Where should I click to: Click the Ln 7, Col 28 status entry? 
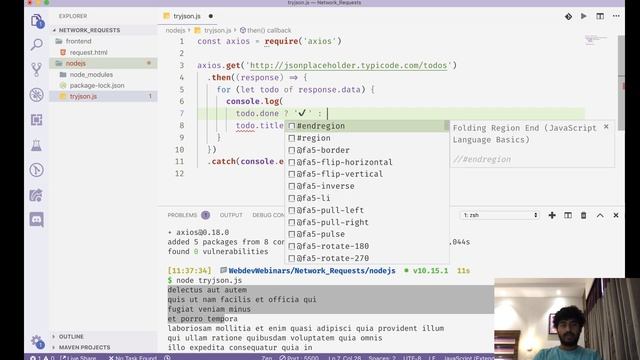point(344,358)
